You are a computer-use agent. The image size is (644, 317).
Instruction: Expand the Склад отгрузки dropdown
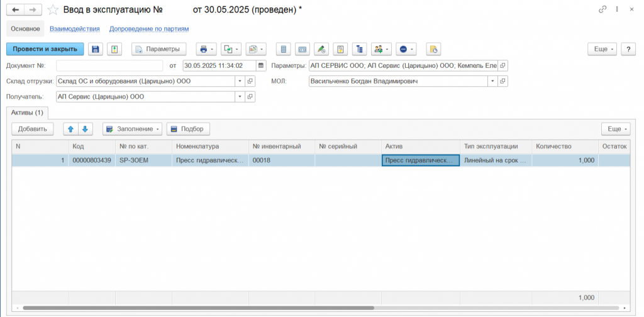tap(239, 81)
